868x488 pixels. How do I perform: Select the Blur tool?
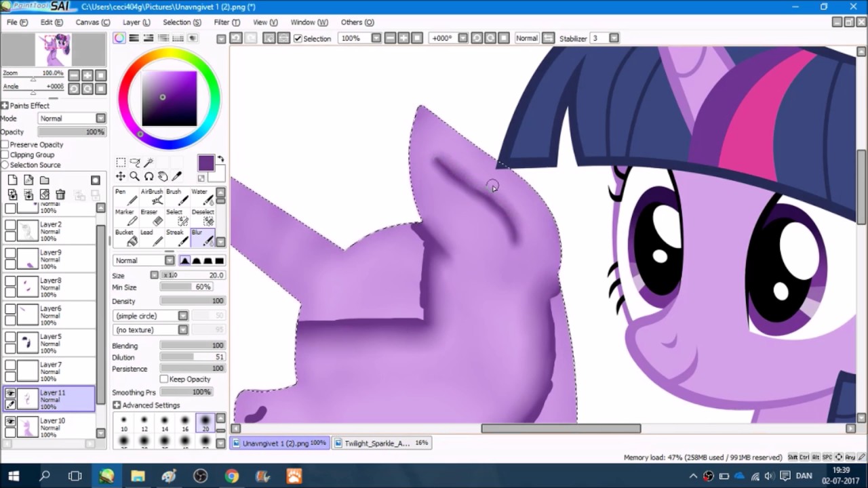click(203, 237)
